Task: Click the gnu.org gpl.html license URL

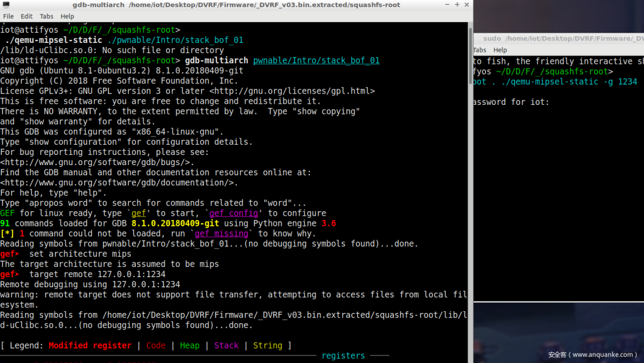Action: tap(292, 91)
